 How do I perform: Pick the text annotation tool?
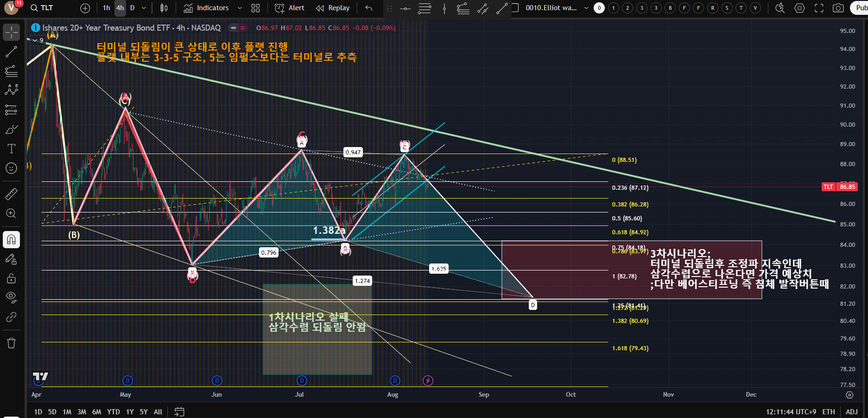11,148
